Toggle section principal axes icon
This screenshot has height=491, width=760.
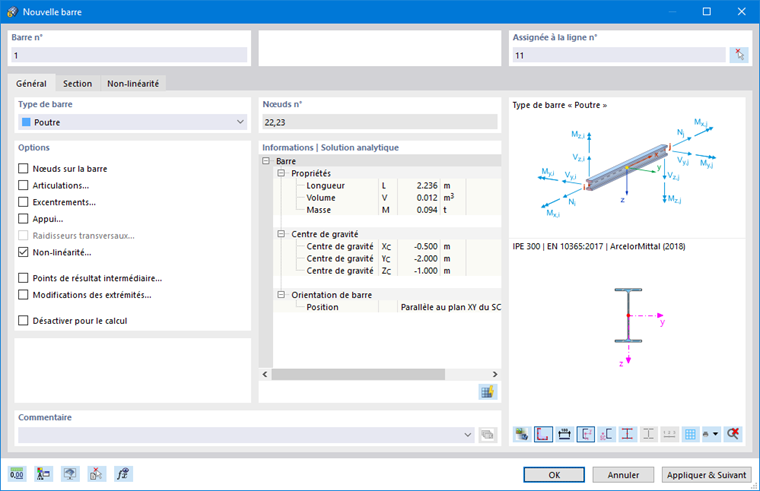click(586, 434)
